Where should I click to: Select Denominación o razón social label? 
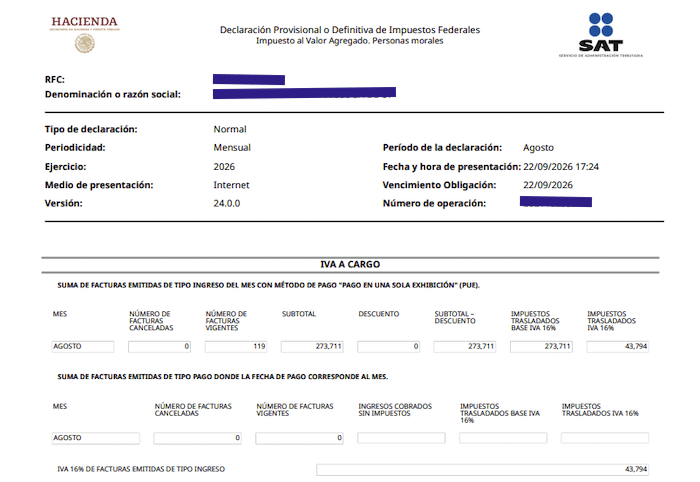pos(112,95)
